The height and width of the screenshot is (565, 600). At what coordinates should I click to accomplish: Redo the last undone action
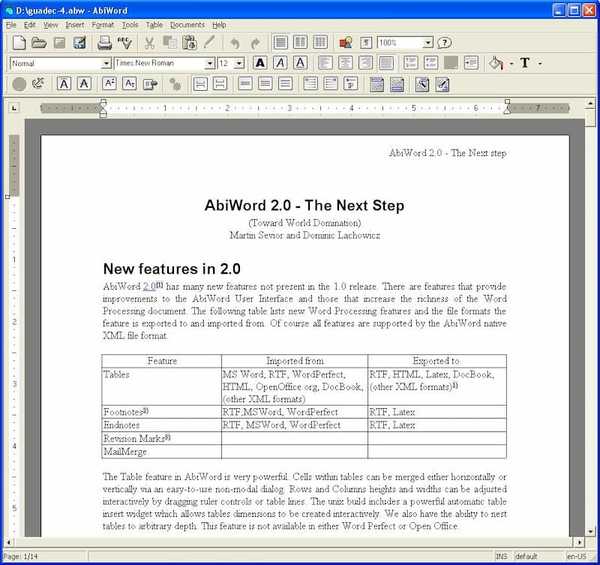pos(255,44)
